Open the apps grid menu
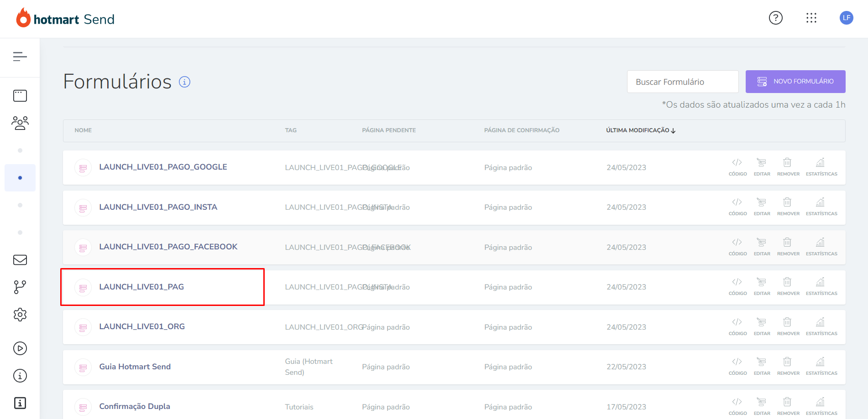 click(x=811, y=18)
